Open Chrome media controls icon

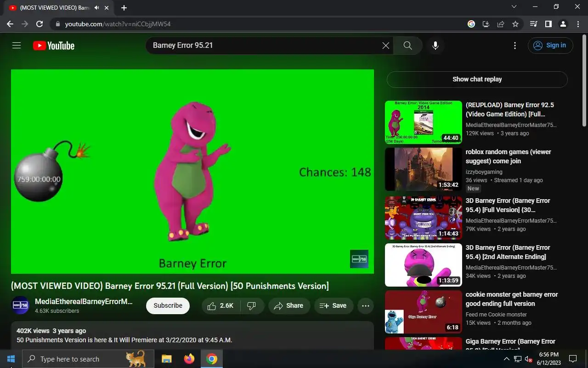point(533,24)
